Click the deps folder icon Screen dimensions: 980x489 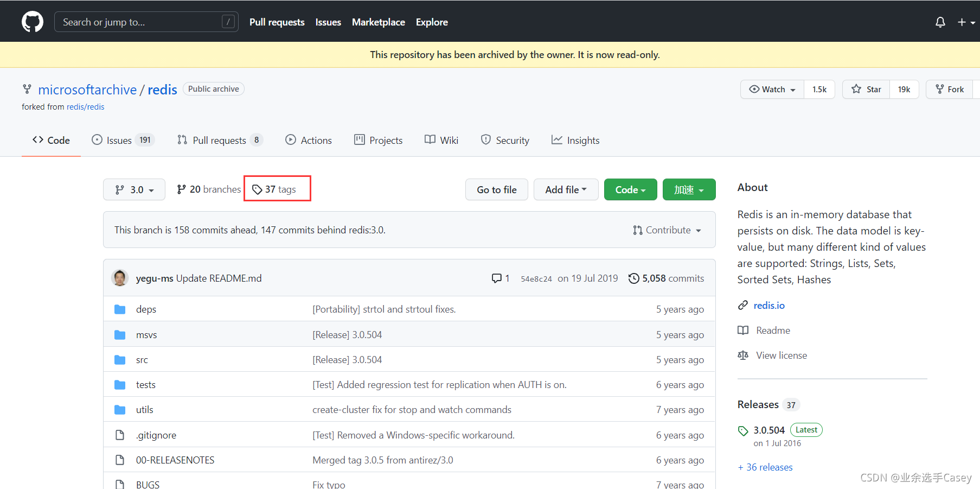[x=120, y=309]
